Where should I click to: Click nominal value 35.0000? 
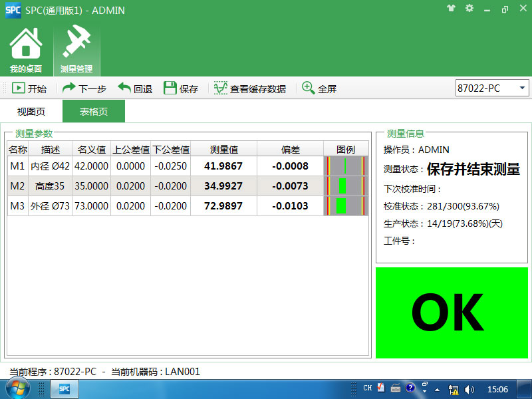pyautogui.click(x=91, y=186)
